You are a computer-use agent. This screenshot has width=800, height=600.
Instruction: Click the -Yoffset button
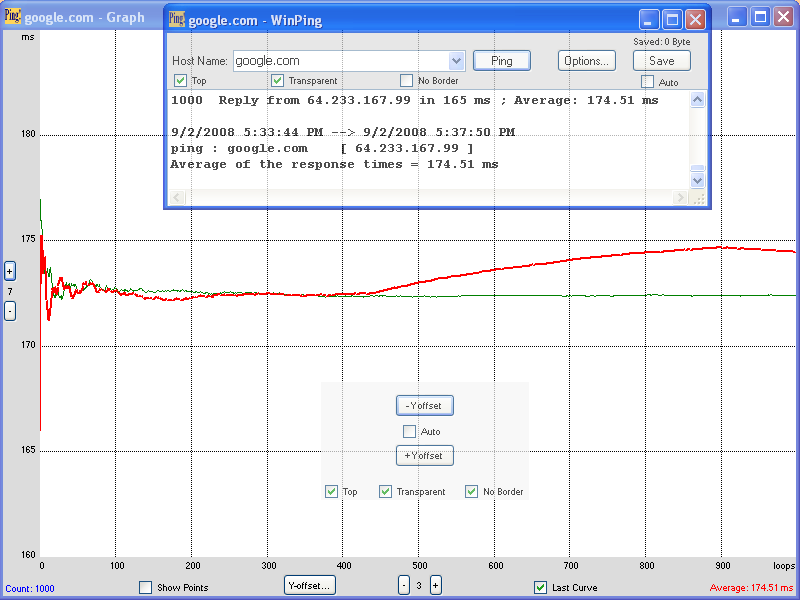[x=425, y=405]
